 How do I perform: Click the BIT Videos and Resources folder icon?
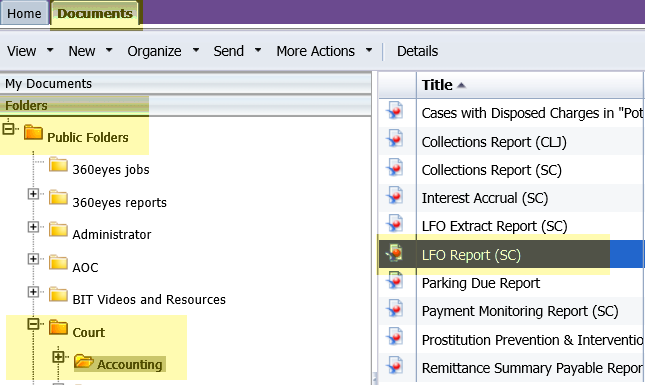point(58,295)
